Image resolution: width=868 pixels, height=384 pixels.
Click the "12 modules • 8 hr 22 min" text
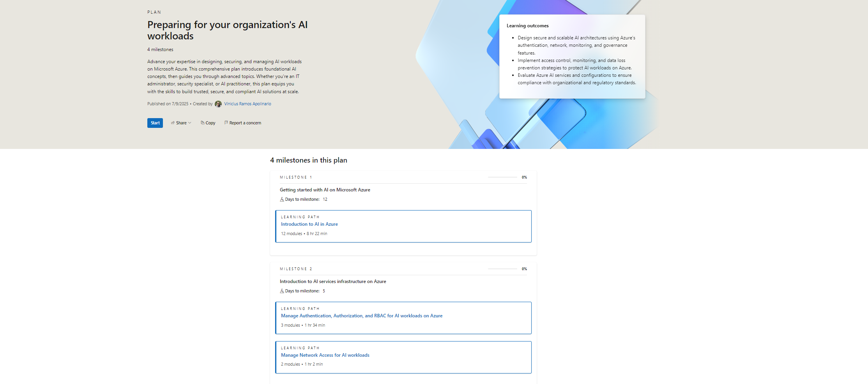[x=304, y=234]
